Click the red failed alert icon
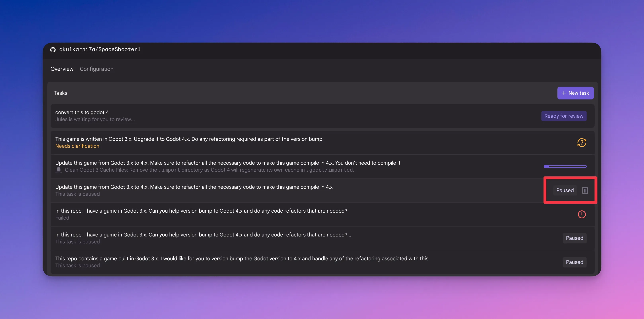 [x=582, y=214]
